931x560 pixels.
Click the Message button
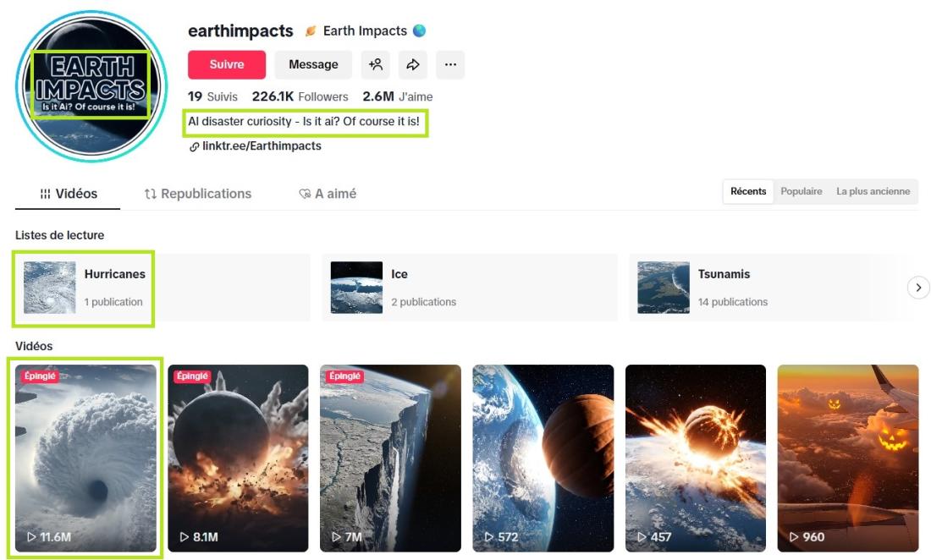(x=313, y=64)
